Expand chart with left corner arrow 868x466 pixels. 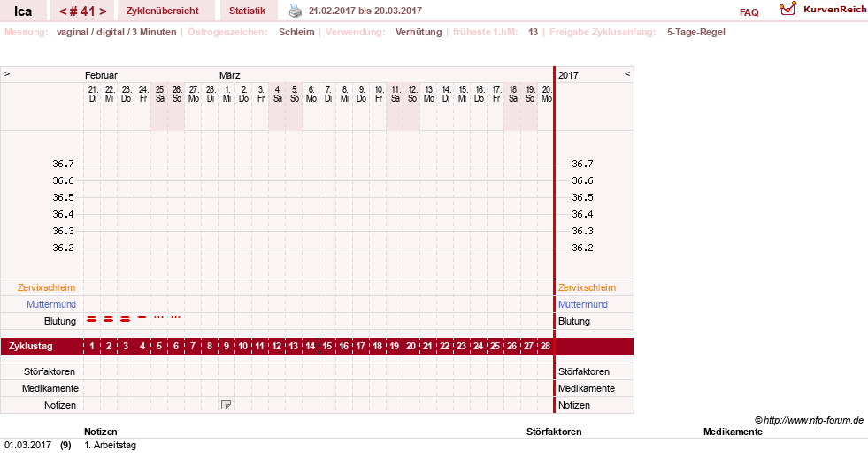(x=7, y=73)
